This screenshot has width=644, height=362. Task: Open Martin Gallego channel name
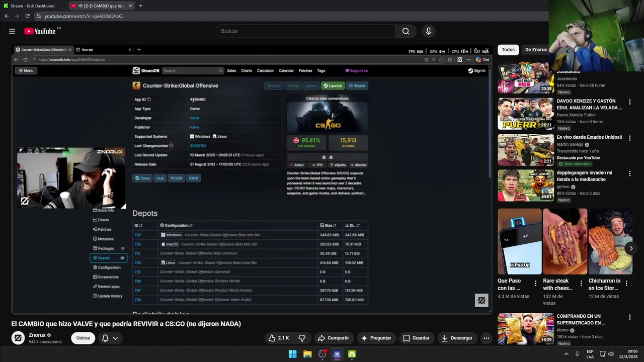pyautogui.click(x=570, y=144)
